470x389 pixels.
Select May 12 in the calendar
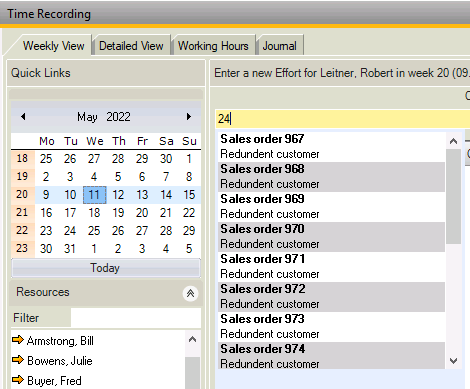pyautogui.click(x=118, y=195)
